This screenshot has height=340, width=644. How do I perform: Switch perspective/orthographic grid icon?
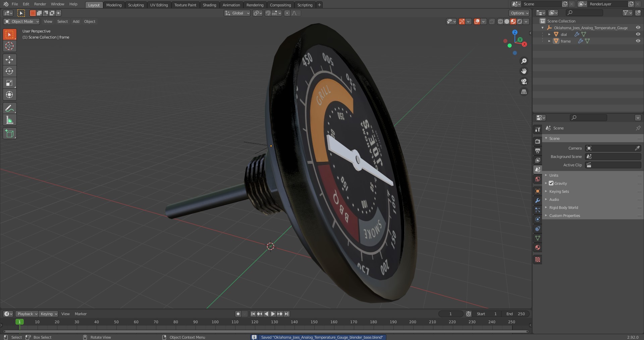pos(524,92)
